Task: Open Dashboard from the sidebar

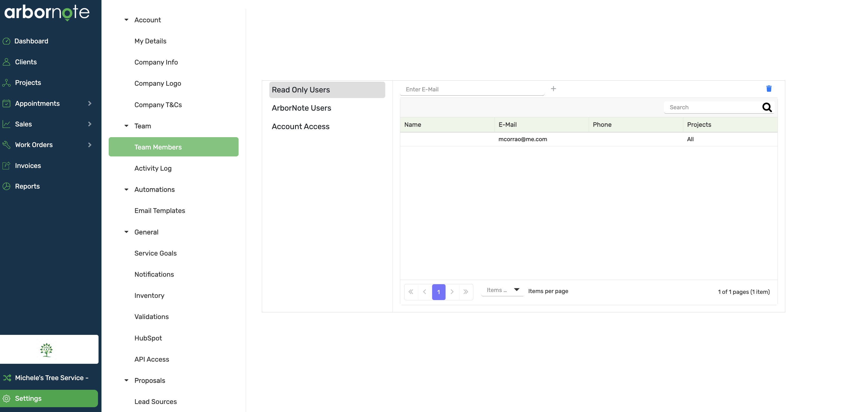Action: pyautogui.click(x=31, y=41)
